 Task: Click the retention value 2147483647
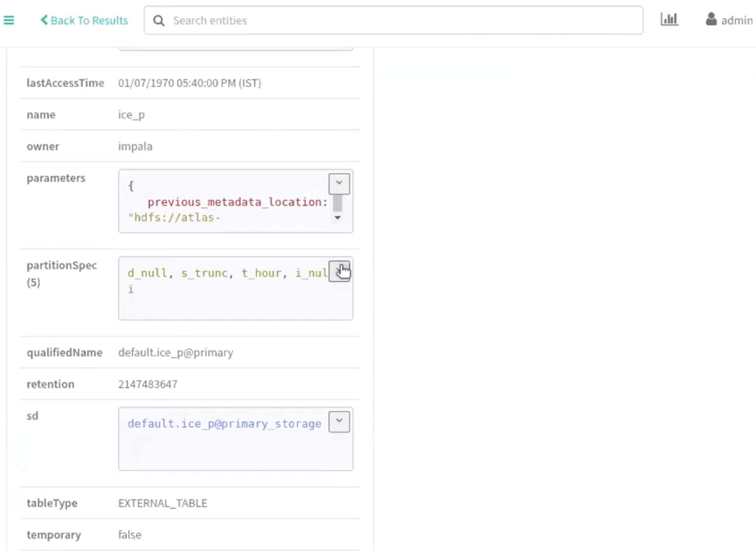(148, 384)
